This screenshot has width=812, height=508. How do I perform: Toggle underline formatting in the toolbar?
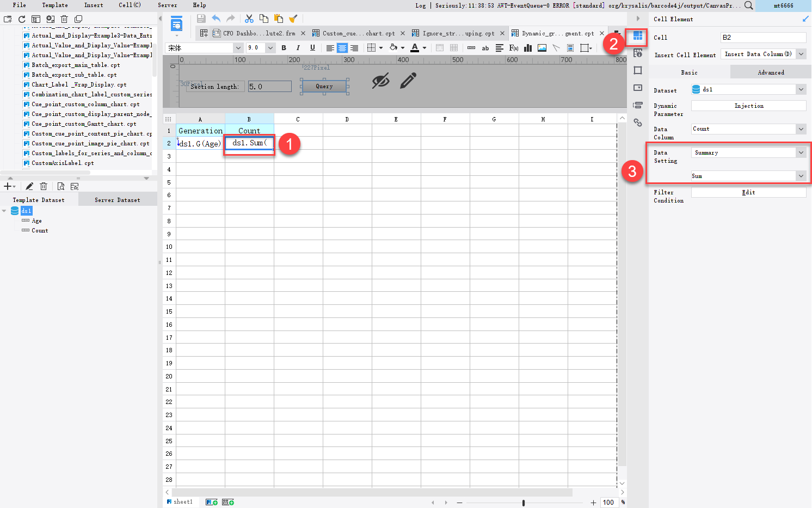312,48
